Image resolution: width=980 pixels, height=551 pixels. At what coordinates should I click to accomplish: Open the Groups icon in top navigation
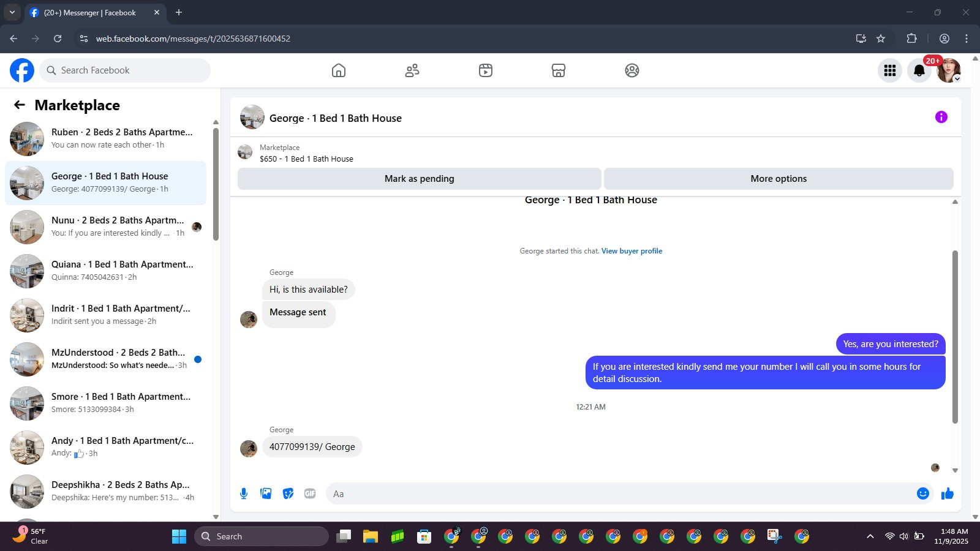(632, 70)
